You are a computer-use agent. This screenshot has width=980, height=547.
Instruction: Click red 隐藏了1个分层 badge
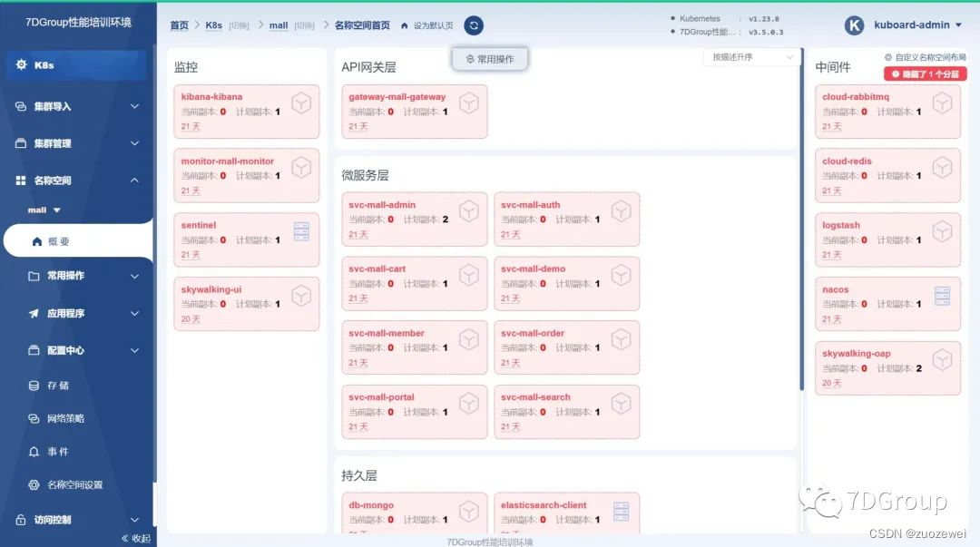(925, 73)
